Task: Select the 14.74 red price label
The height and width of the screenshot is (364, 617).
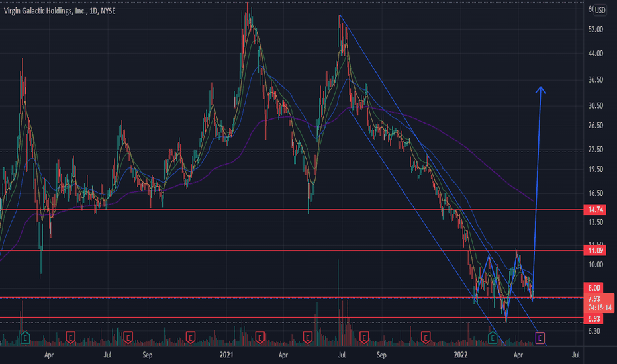Action: coord(595,210)
